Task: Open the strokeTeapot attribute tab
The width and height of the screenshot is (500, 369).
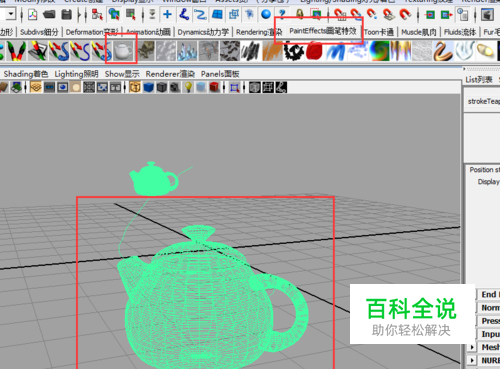Action: click(x=483, y=101)
